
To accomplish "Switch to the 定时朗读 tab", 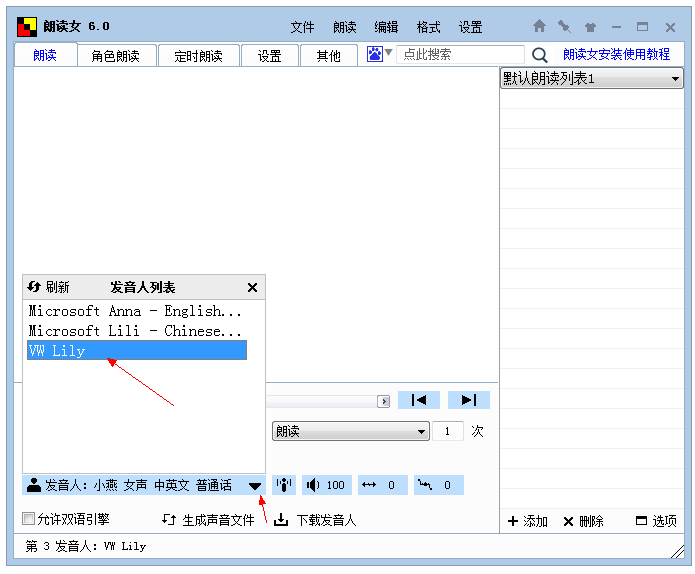I will (198, 56).
